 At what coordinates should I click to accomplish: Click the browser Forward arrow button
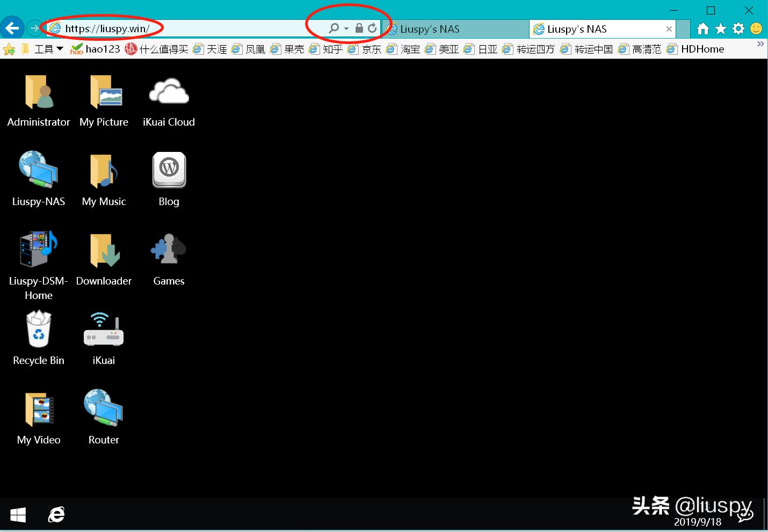(34, 28)
